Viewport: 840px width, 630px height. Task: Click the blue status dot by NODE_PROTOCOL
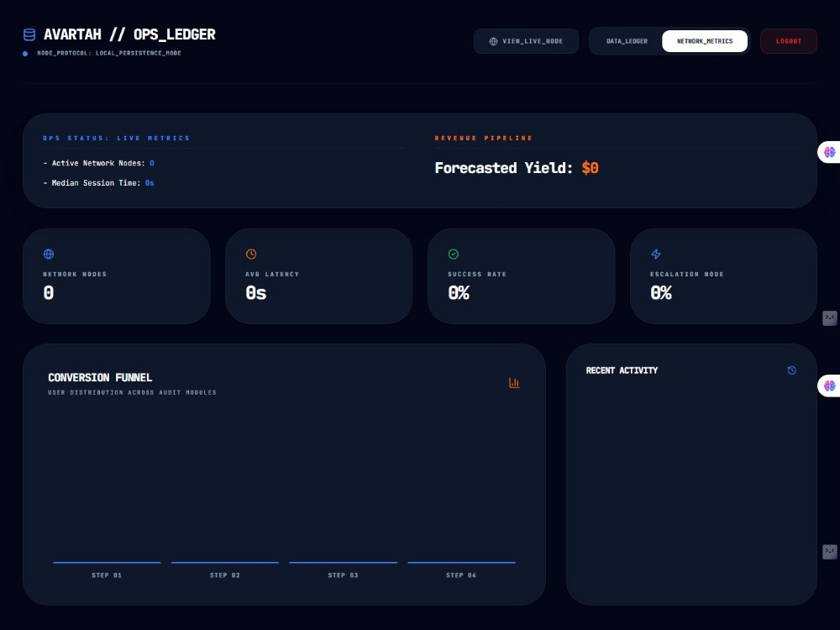point(25,54)
